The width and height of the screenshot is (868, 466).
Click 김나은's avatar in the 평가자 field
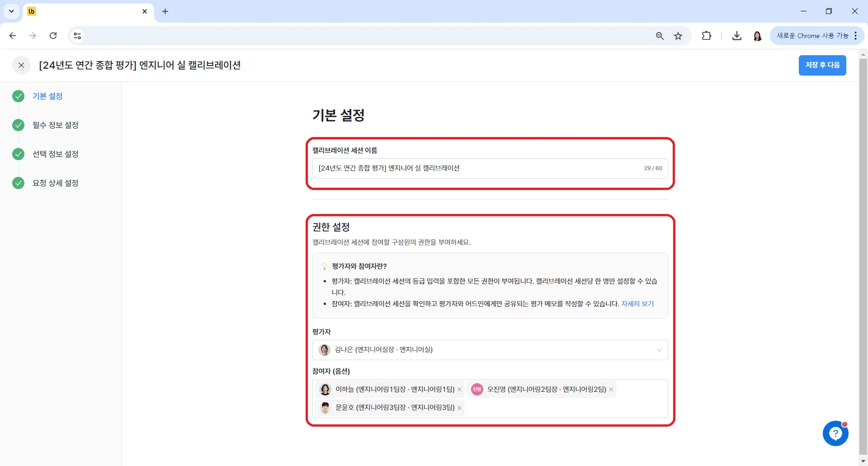tap(324, 350)
